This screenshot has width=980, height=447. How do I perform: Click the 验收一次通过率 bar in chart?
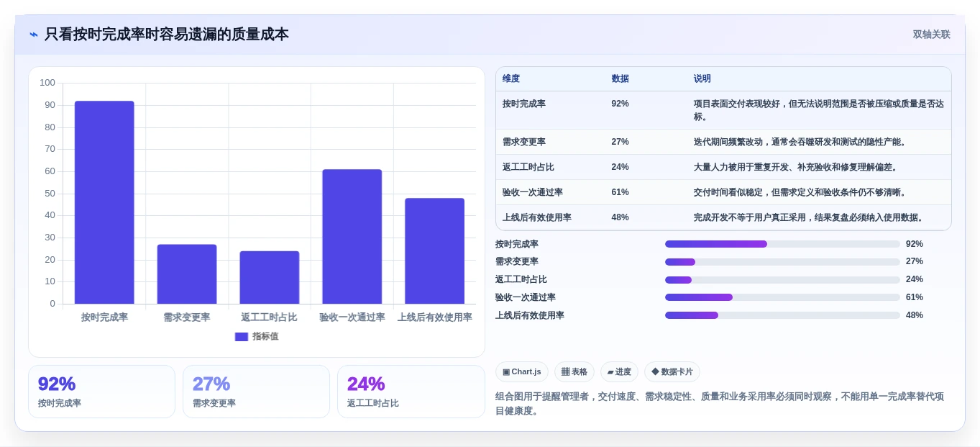[x=352, y=237]
